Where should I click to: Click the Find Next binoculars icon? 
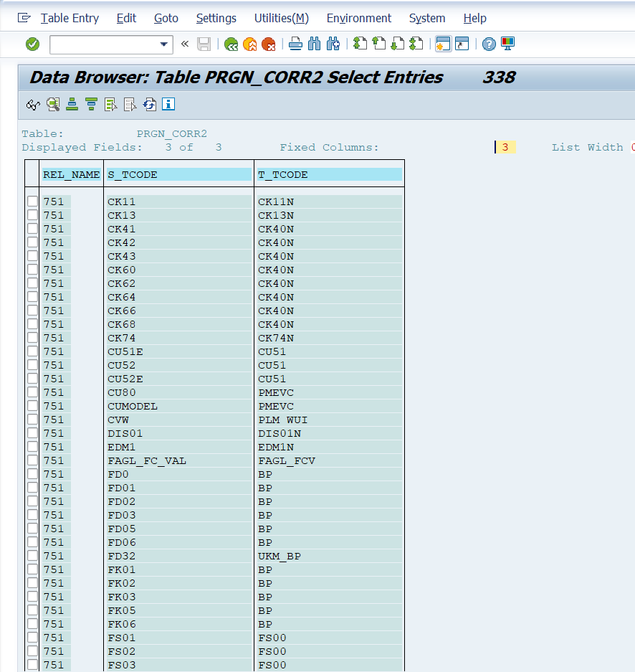pyautogui.click(x=333, y=44)
